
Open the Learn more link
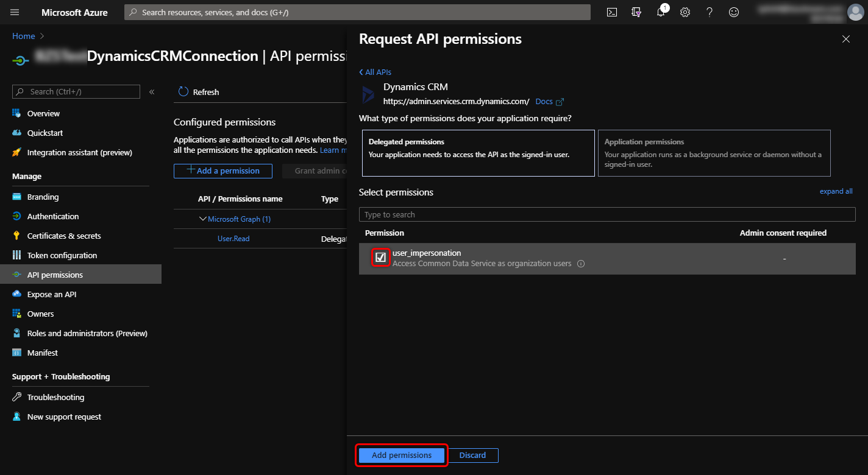tap(333, 150)
